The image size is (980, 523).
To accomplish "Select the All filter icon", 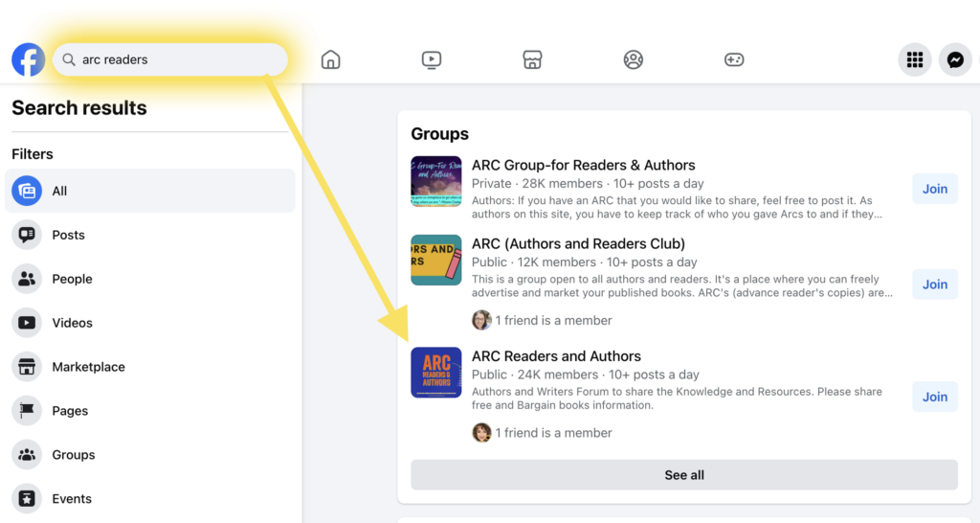I will point(27,191).
